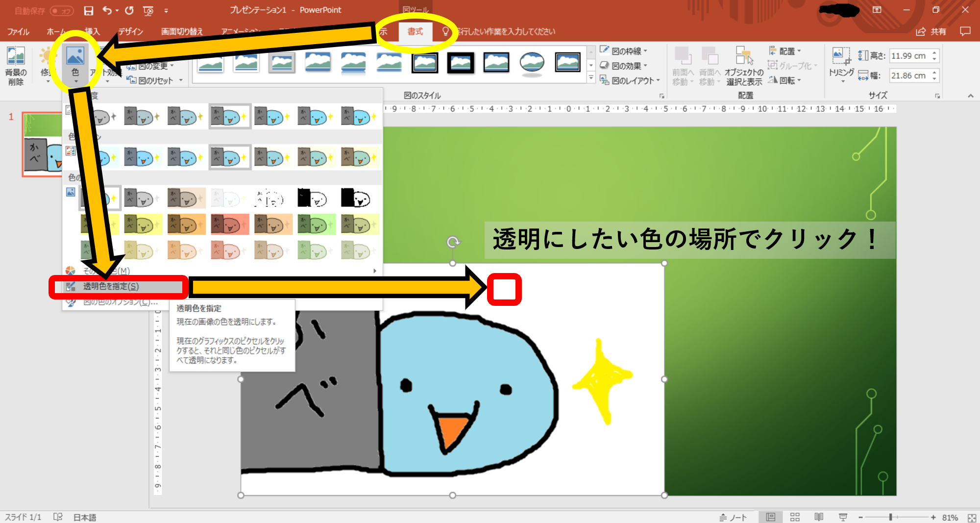Click 共有 share button
The image size is (980, 523).
click(931, 31)
